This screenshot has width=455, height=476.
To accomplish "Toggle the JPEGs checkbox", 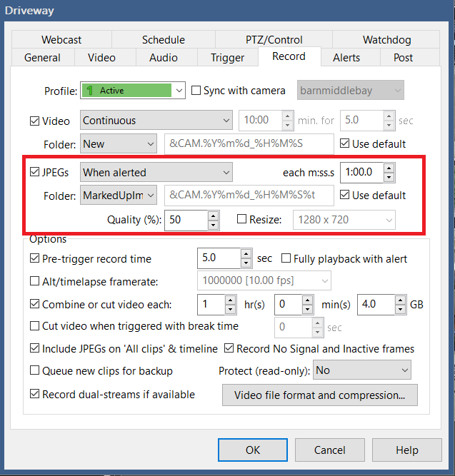I will (36, 172).
